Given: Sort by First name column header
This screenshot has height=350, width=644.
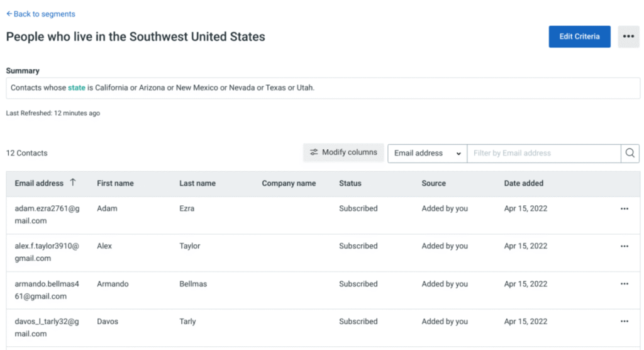Looking at the screenshot, I should (x=115, y=184).
